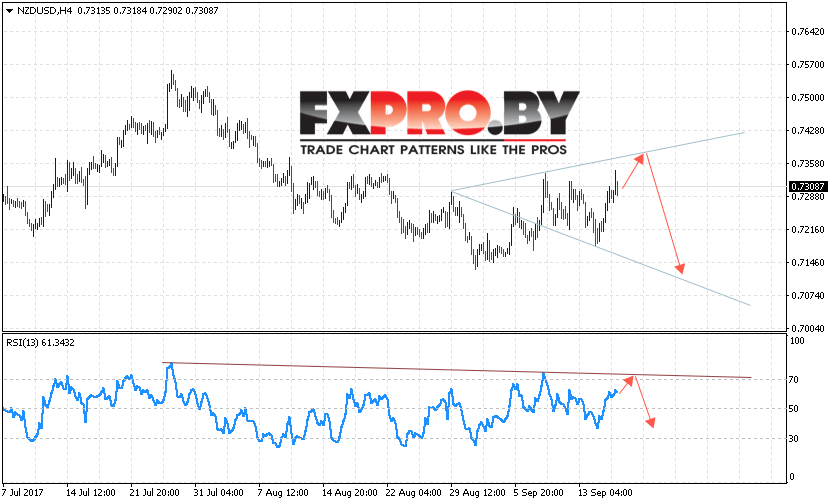Click price level 0.76420 on the scale
Image resolution: width=829 pixels, height=504 pixels.
pos(808,32)
